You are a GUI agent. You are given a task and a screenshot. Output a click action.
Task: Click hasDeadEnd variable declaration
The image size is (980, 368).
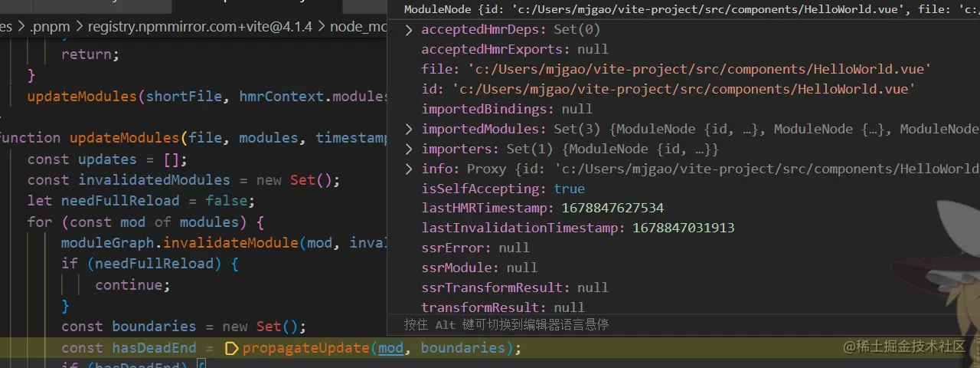tap(154, 348)
